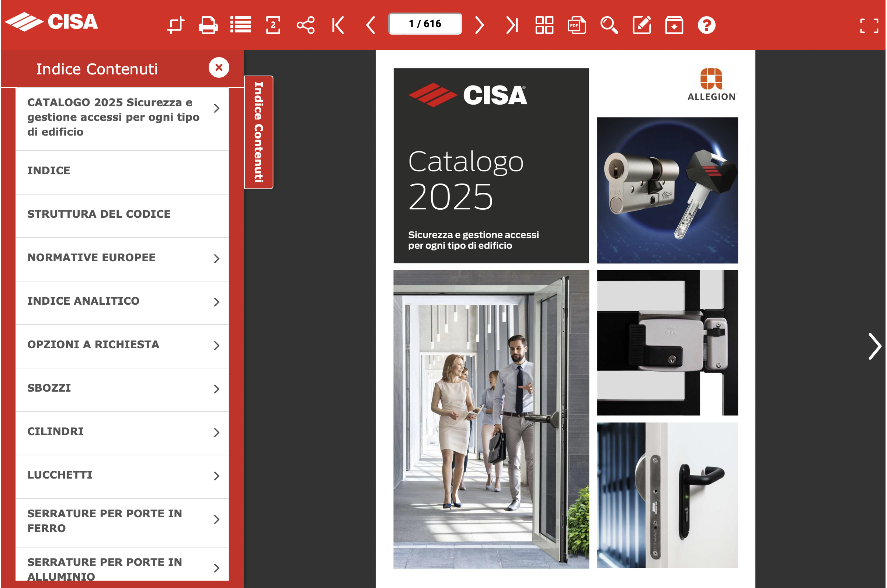887x588 pixels.
Task: Open the search magnifier tool
Action: (609, 25)
